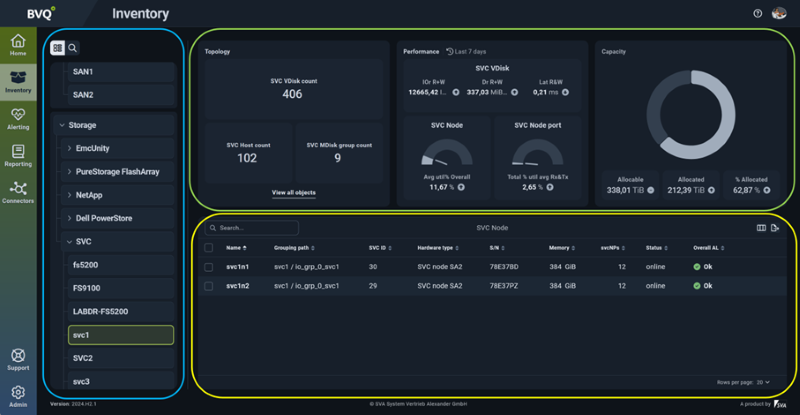Sort table by Memory column header
Viewport: 800px width, 415px height.
[559, 247]
